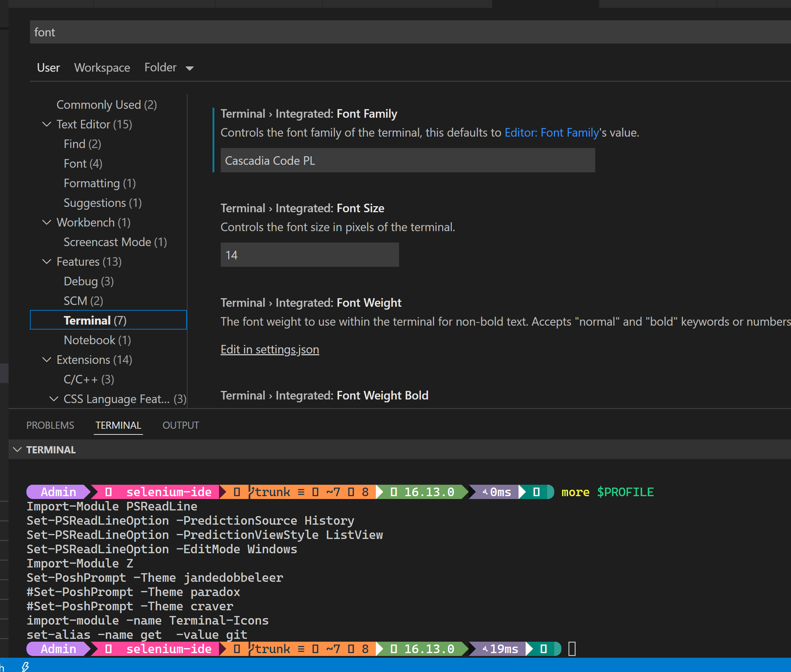This screenshot has height=672, width=791.
Task: Follow the Editor: Font Family link
Action: 551,133
